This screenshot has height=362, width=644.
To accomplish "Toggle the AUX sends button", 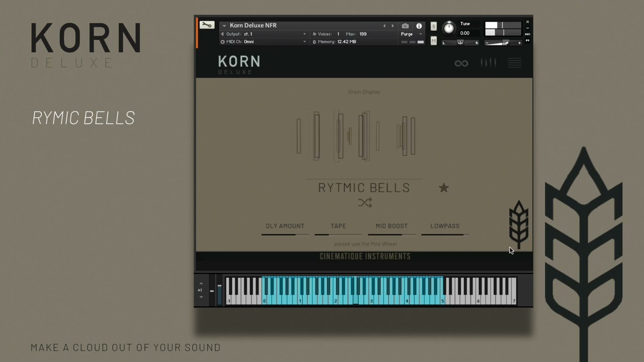I will click(x=527, y=34).
